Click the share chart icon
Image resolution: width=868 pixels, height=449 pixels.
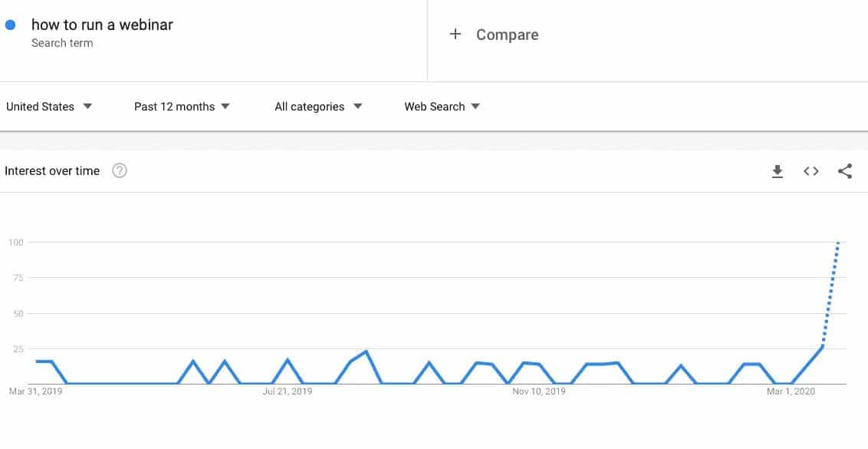[x=845, y=171]
